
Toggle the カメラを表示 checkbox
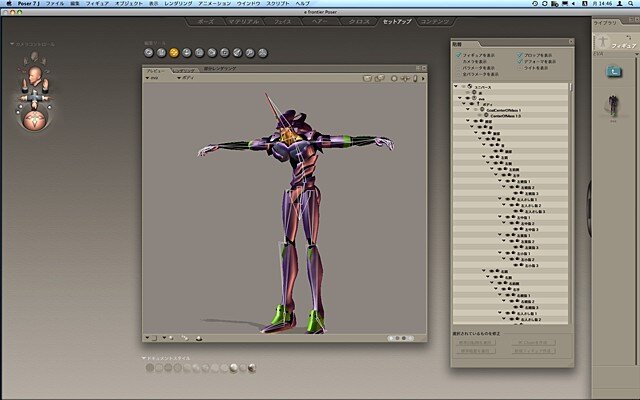(458, 61)
